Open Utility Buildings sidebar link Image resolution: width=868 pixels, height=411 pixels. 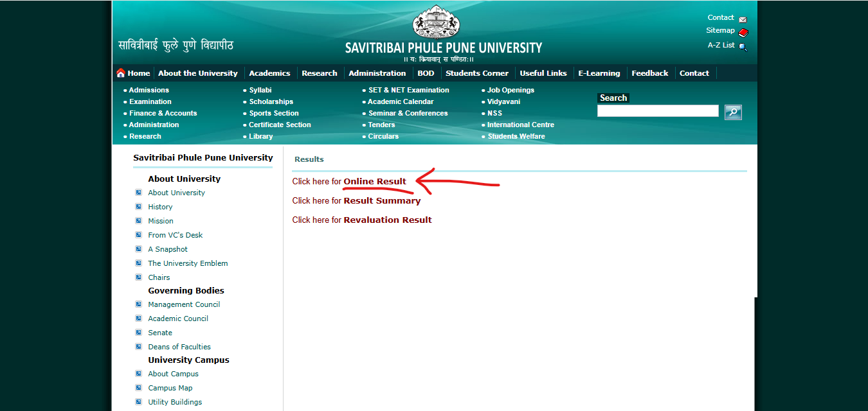tap(175, 402)
